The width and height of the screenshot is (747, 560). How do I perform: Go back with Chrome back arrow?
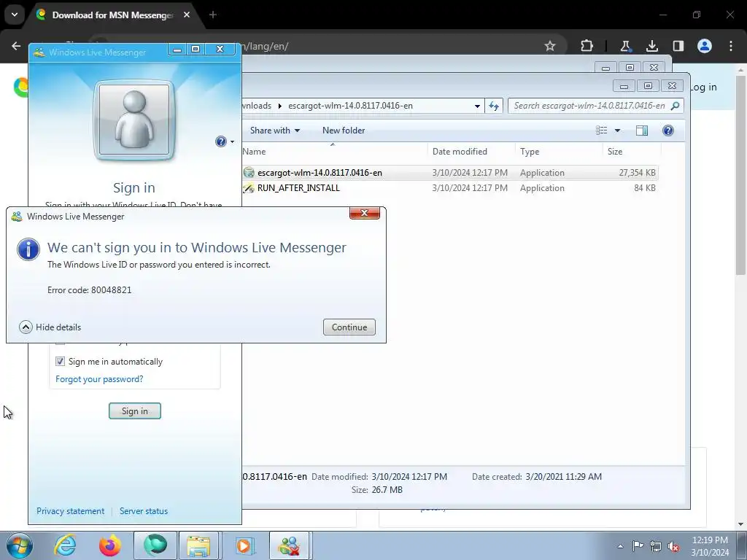[x=16, y=46]
